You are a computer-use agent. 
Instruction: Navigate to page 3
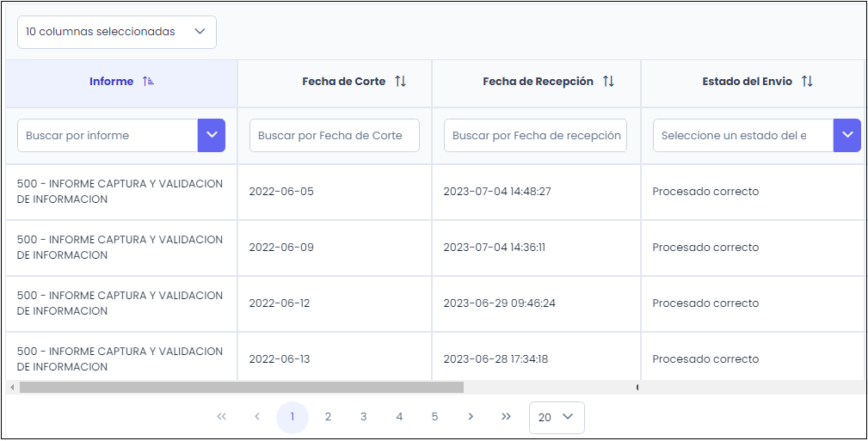tap(364, 417)
